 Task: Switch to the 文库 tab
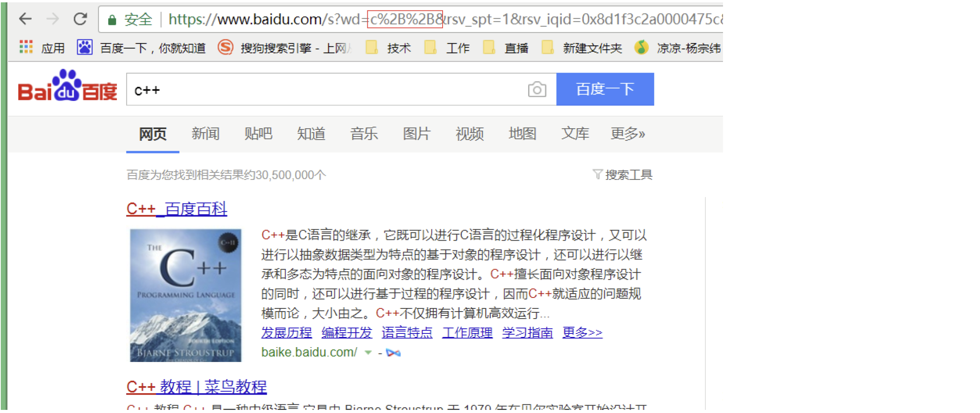575,134
